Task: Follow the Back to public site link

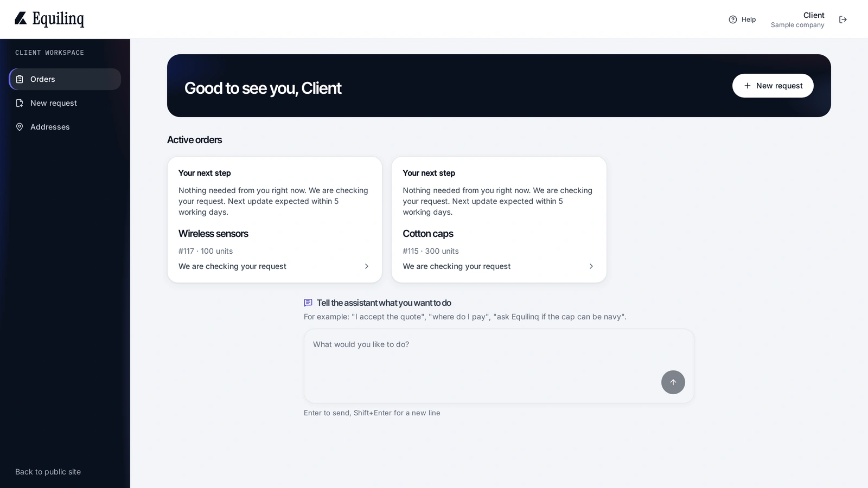Action: coord(48,472)
